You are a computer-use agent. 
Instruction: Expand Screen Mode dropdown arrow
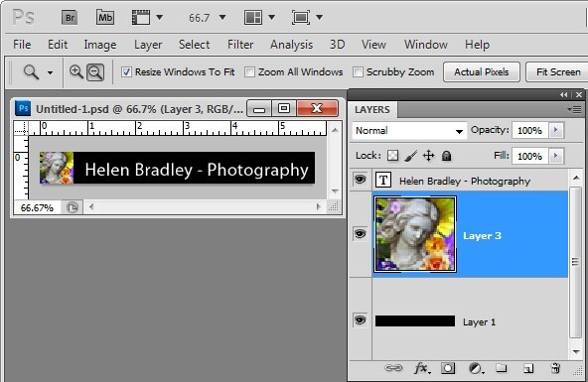[x=320, y=17]
